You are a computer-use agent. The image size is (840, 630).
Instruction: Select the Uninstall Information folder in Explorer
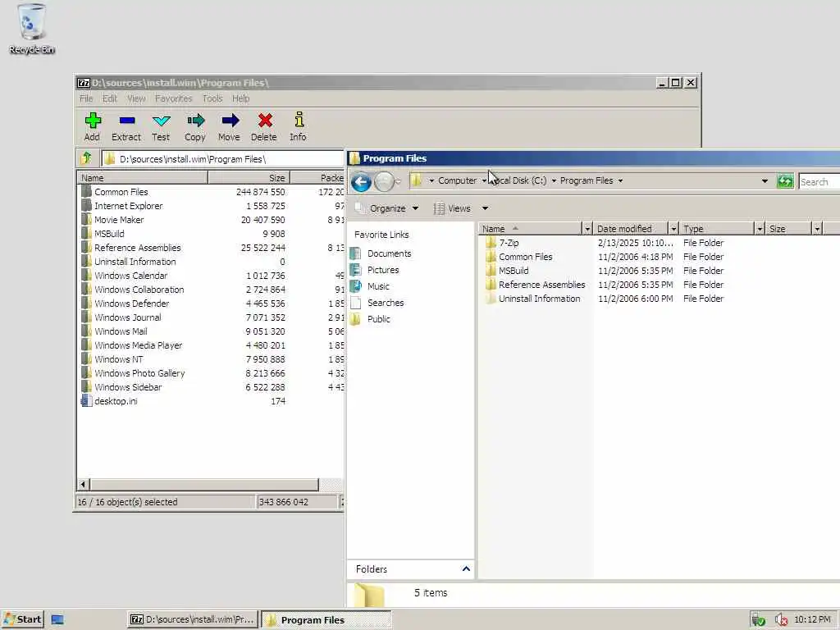point(539,299)
